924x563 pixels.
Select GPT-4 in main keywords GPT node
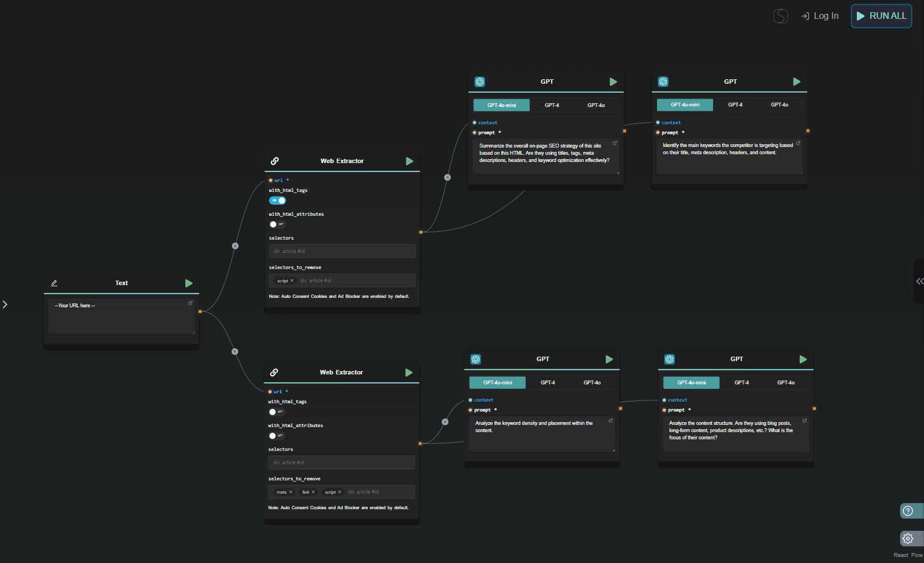tap(735, 105)
